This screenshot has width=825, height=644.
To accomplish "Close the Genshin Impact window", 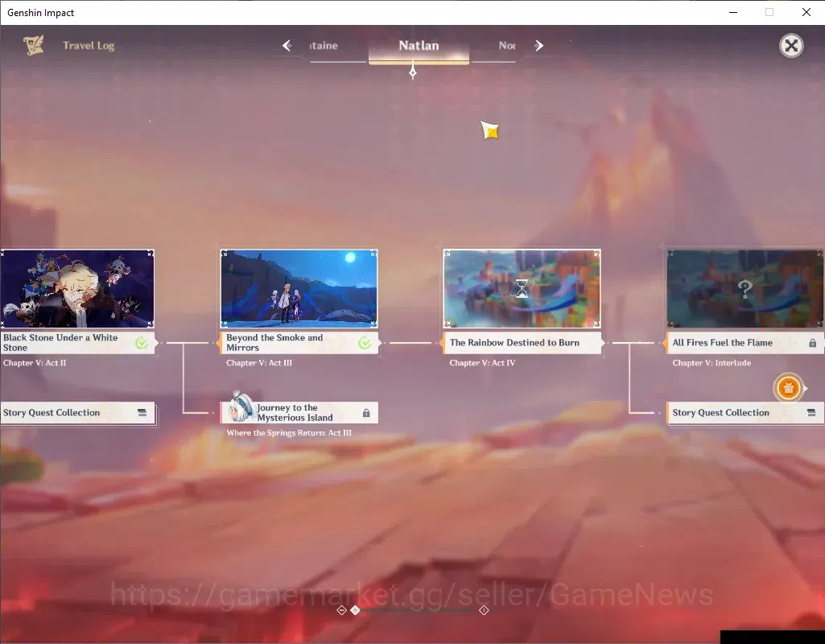I will 806,12.
